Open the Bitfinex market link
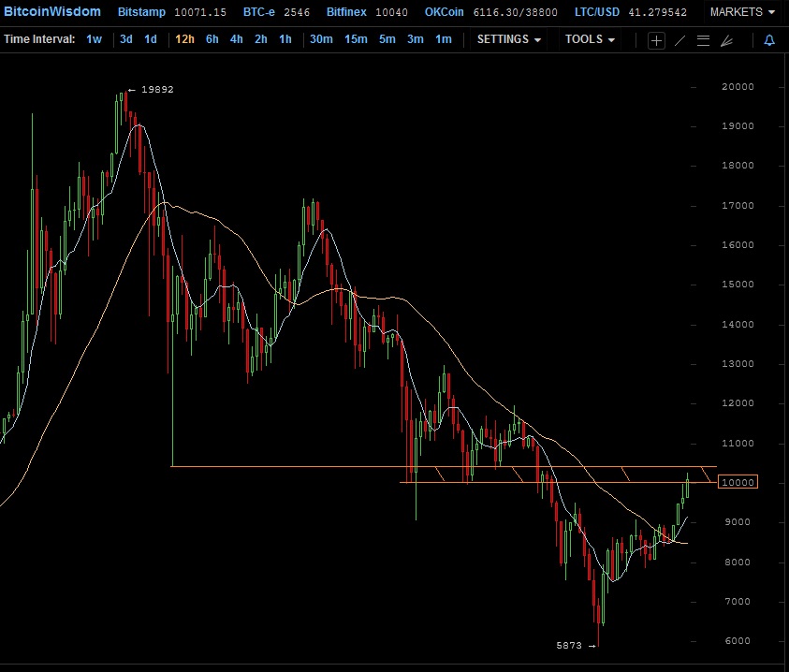The width and height of the screenshot is (789, 672). coord(346,12)
